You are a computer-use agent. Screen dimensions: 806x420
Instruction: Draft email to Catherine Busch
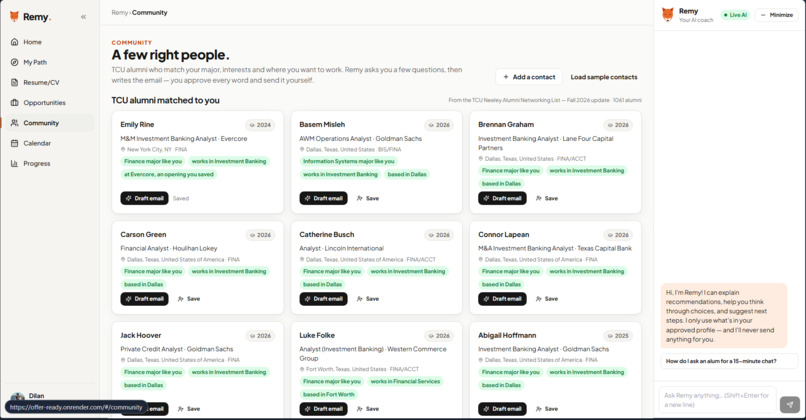[x=323, y=299]
